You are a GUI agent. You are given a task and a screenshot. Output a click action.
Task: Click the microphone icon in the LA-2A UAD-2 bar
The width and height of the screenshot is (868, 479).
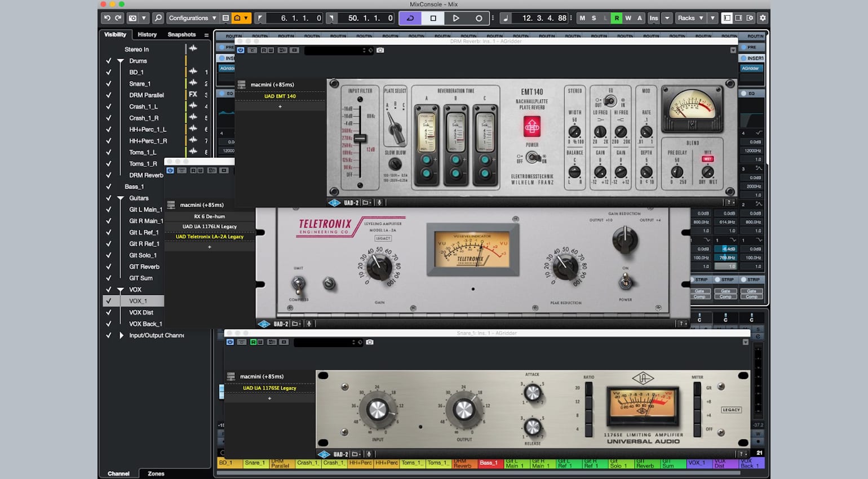click(x=309, y=323)
